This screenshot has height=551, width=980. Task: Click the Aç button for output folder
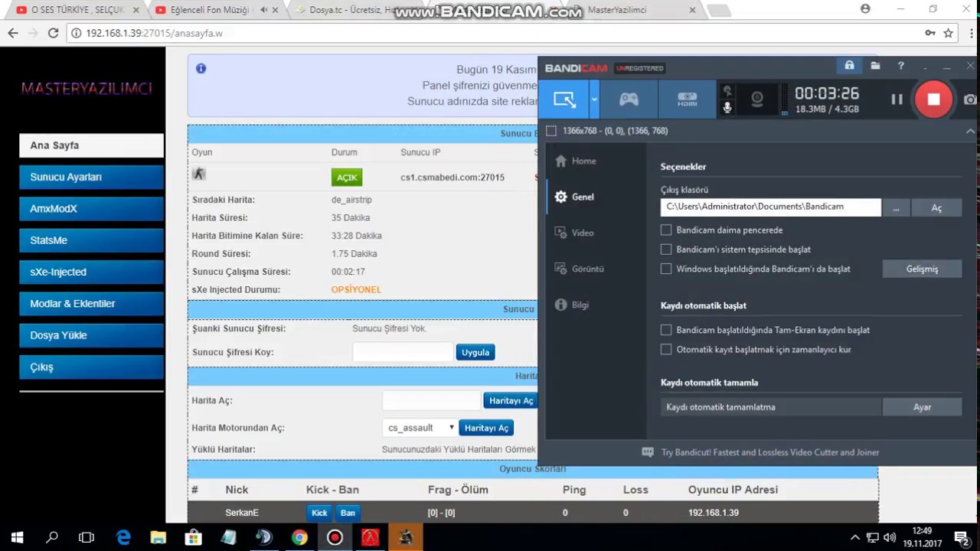click(936, 208)
